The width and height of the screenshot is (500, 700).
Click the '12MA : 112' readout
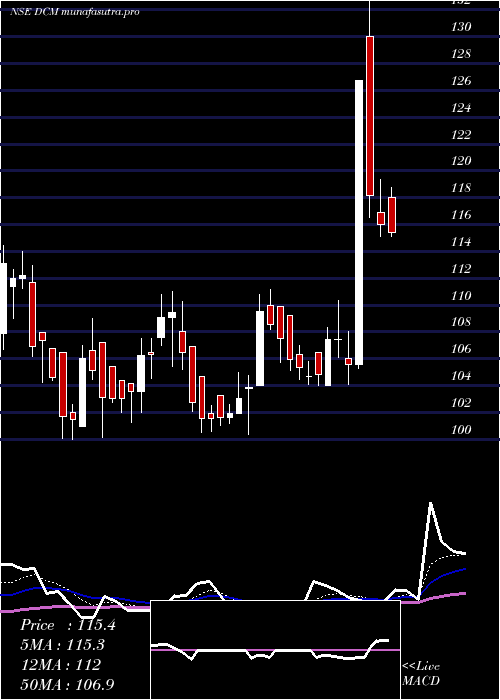click(x=61, y=665)
